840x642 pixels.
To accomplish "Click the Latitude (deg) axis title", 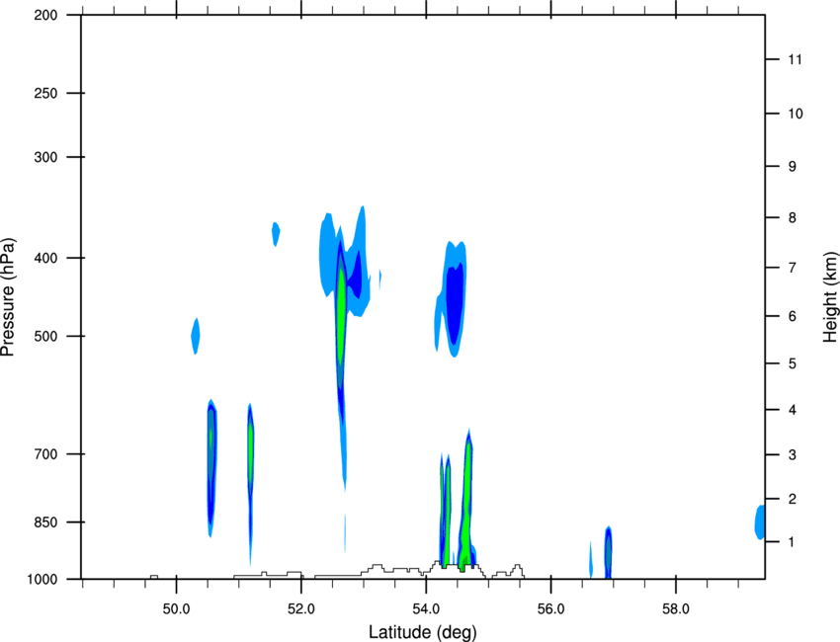I will coord(423,632).
